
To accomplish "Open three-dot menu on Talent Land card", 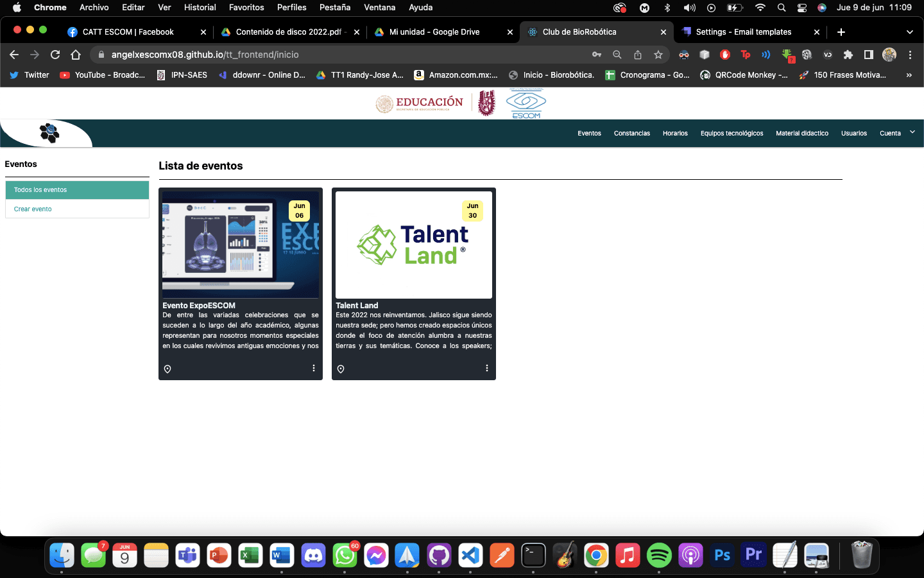I will point(487,368).
